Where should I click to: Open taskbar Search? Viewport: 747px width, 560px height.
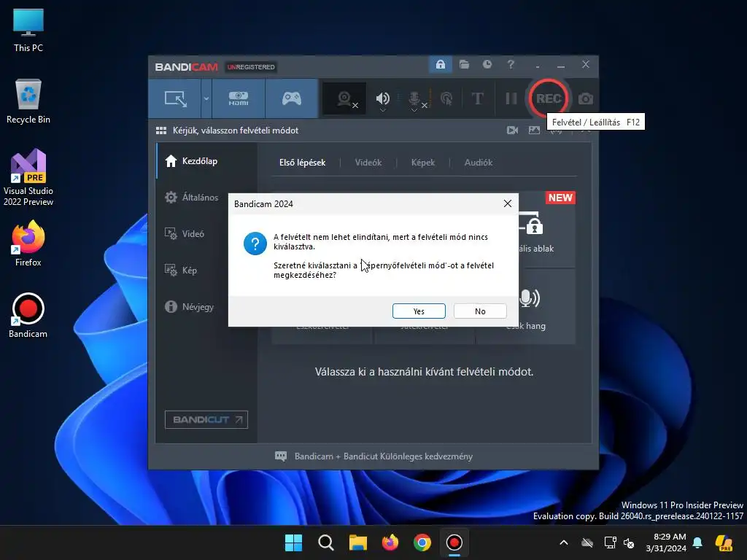(x=326, y=542)
